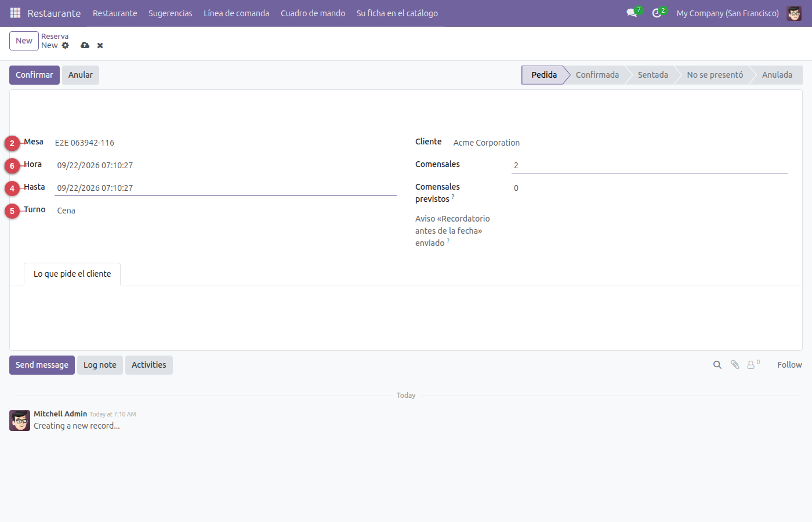The image size is (812, 522).
Task: Create a record with the New button
Action: [24, 41]
